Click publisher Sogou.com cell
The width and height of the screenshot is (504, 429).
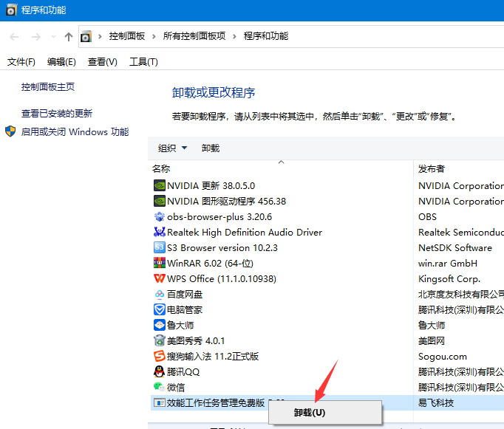tap(442, 357)
